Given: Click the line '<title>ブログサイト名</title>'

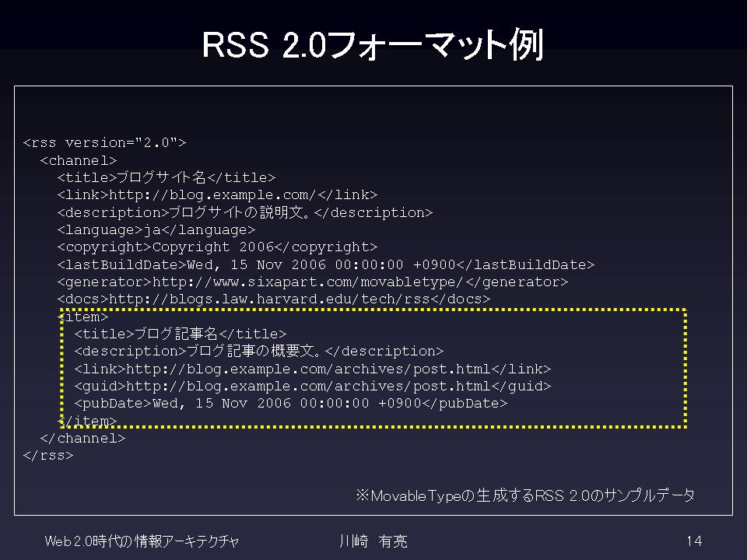Looking at the screenshot, I should (x=167, y=177).
